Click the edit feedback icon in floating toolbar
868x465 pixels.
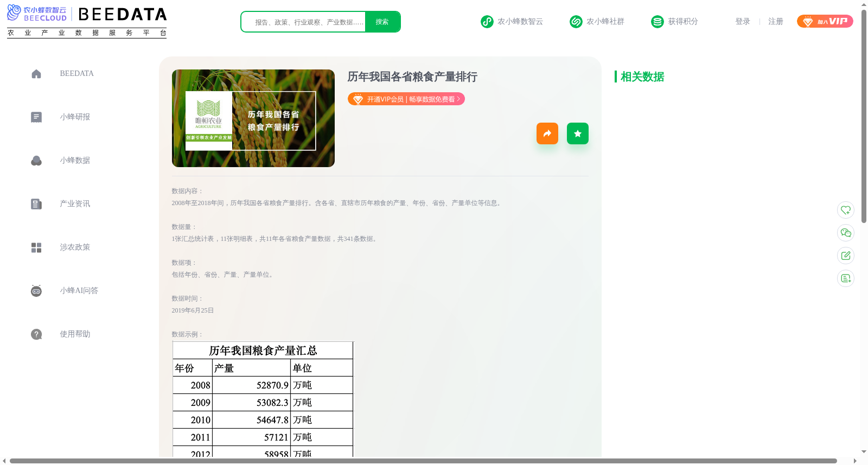pyautogui.click(x=846, y=256)
